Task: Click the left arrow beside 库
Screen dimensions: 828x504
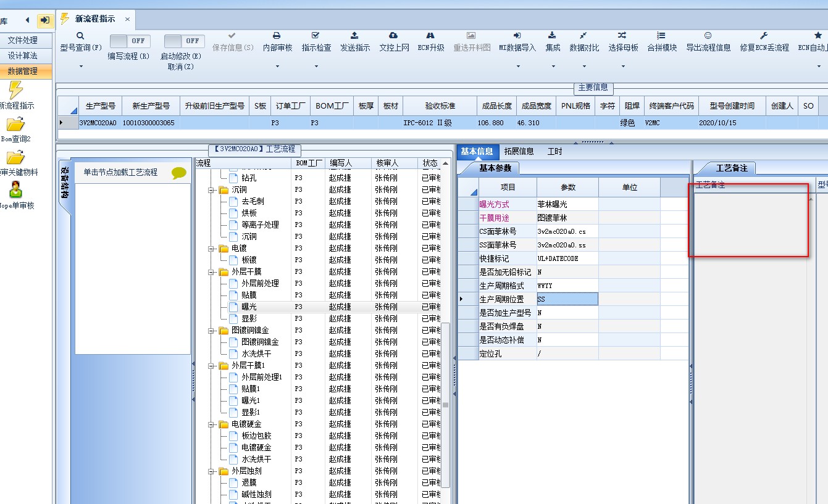Action: click(x=28, y=20)
